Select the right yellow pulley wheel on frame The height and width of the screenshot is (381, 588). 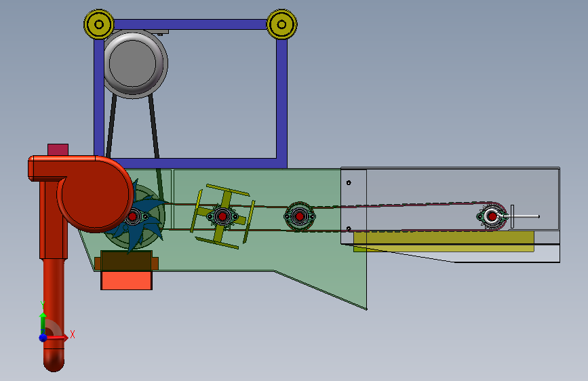[x=281, y=24]
